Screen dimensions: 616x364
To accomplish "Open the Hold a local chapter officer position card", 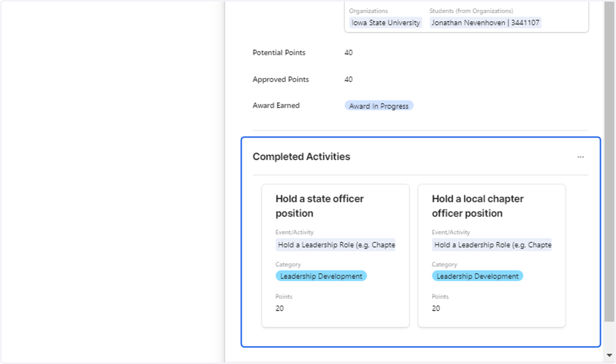I will point(492,256).
